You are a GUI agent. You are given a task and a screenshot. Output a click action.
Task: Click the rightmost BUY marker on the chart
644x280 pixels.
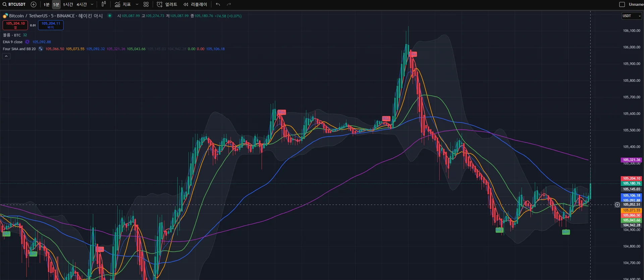566,232
